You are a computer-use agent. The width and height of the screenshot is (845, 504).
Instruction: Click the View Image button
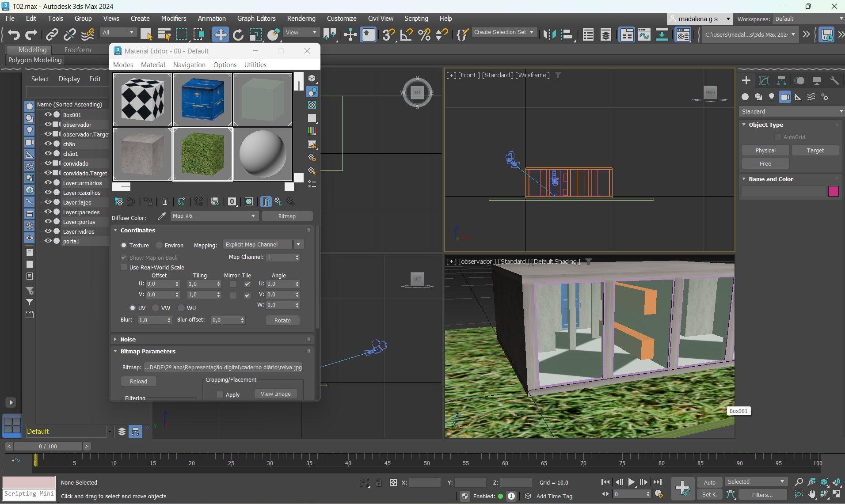[275, 394]
